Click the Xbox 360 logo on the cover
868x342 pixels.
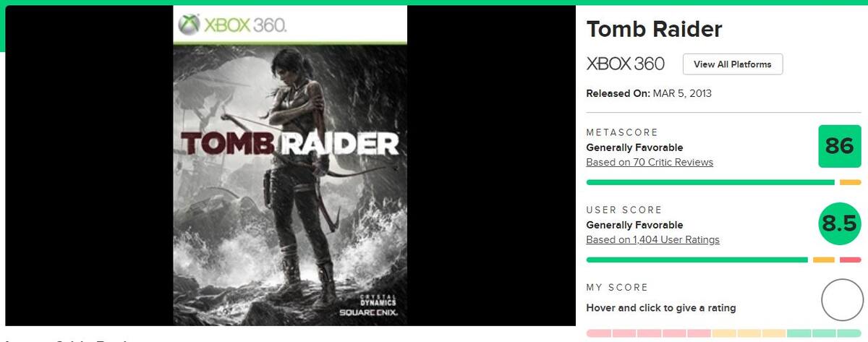[x=232, y=25]
